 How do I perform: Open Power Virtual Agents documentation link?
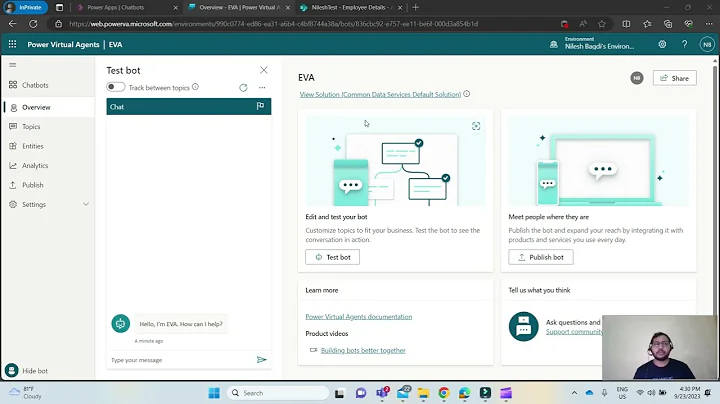359,316
